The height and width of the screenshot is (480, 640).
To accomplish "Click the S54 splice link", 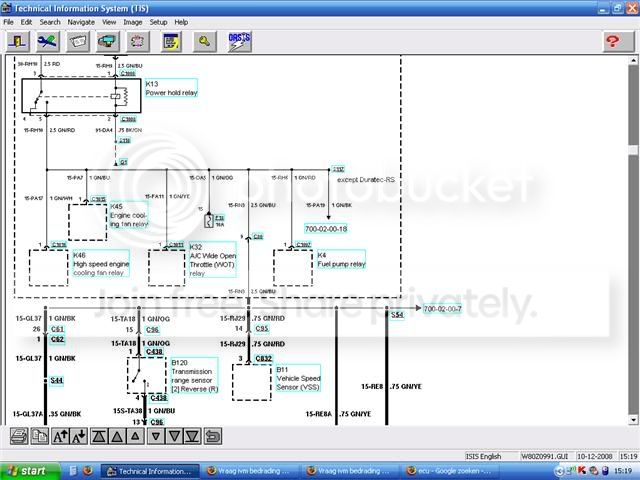I will click(x=397, y=315).
